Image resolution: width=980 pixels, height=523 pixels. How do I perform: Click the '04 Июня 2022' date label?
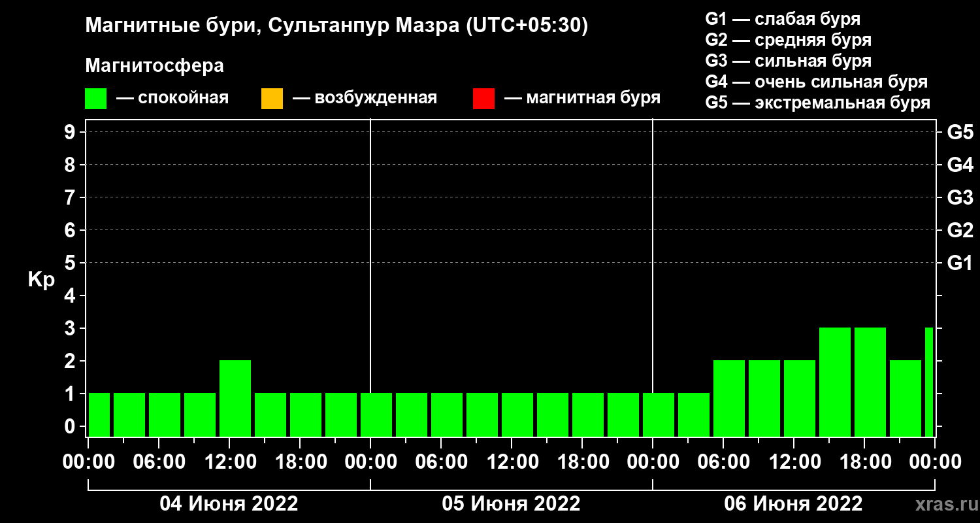(229, 504)
